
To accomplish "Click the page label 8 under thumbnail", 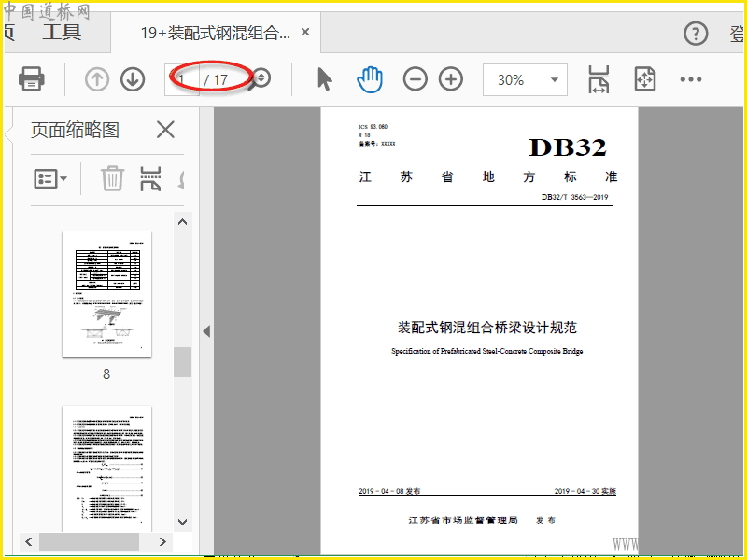I will [106, 374].
